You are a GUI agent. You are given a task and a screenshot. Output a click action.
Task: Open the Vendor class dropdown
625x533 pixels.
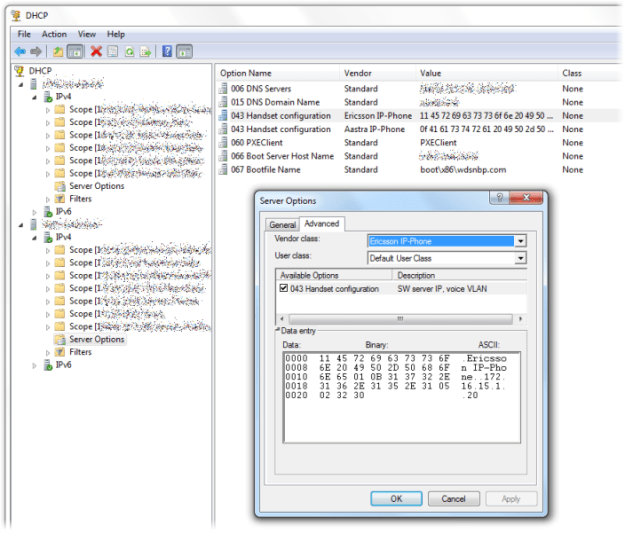tap(520, 241)
